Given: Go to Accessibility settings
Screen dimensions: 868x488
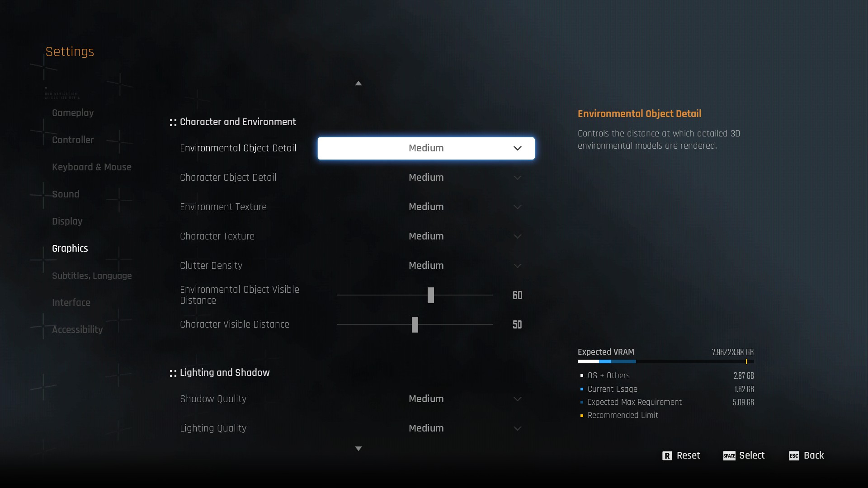Looking at the screenshot, I should pyautogui.click(x=77, y=330).
